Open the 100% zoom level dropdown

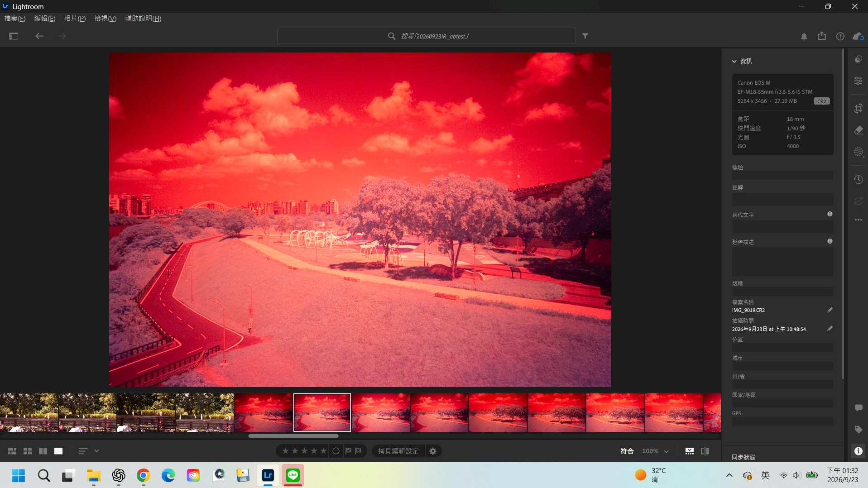[x=655, y=451]
